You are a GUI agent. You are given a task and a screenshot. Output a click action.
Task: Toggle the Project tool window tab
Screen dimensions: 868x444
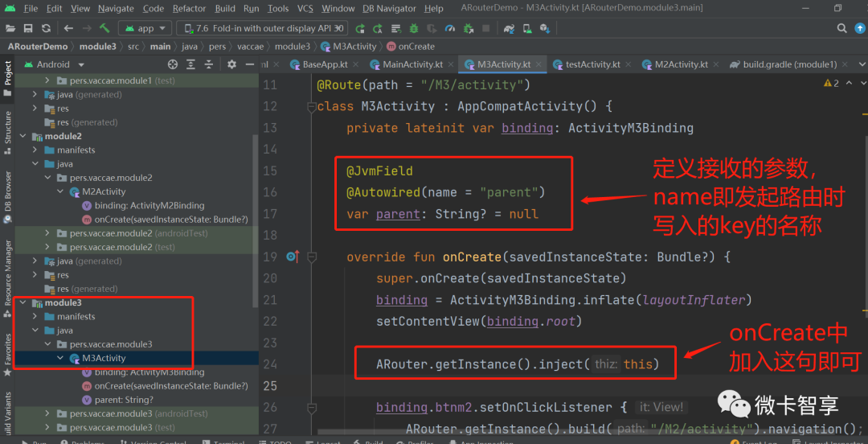coord(8,80)
